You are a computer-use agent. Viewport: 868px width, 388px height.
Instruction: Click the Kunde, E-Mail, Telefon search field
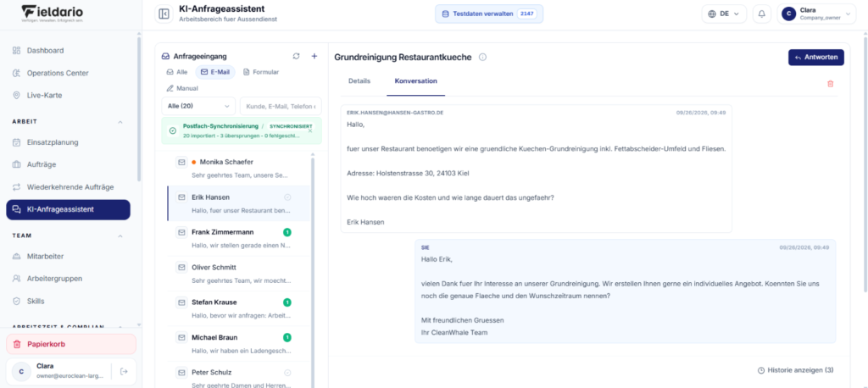[280, 106]
